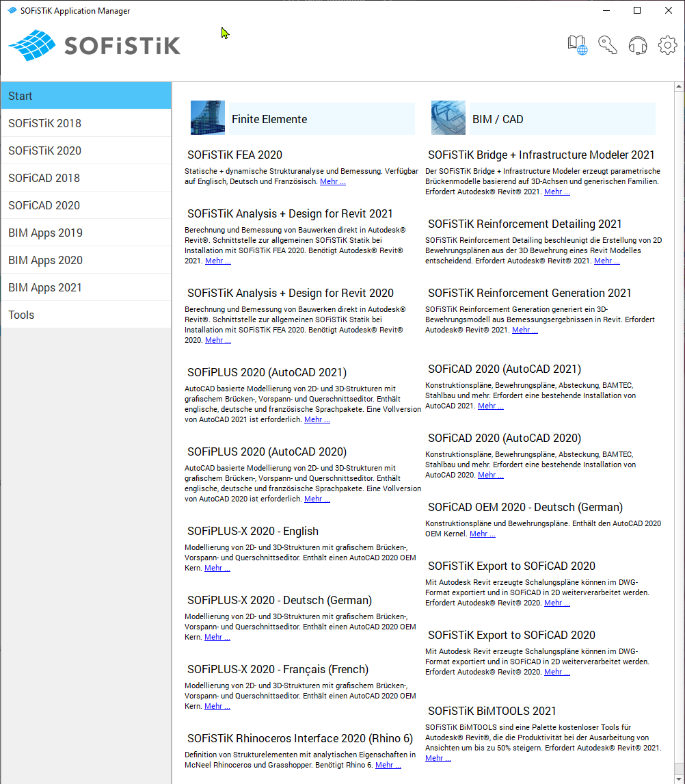
Task: Open settings with the gear icon
Action: (x=667, y=45)
